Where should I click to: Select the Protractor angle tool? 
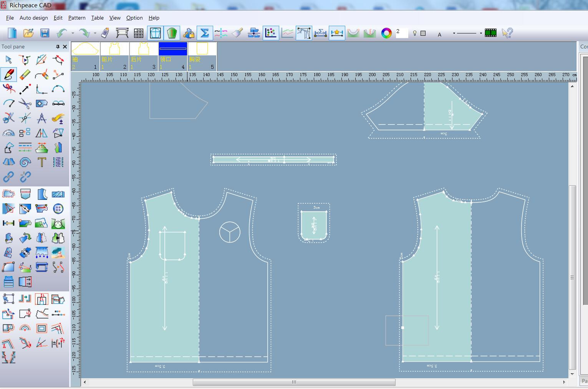coord(8,133)
